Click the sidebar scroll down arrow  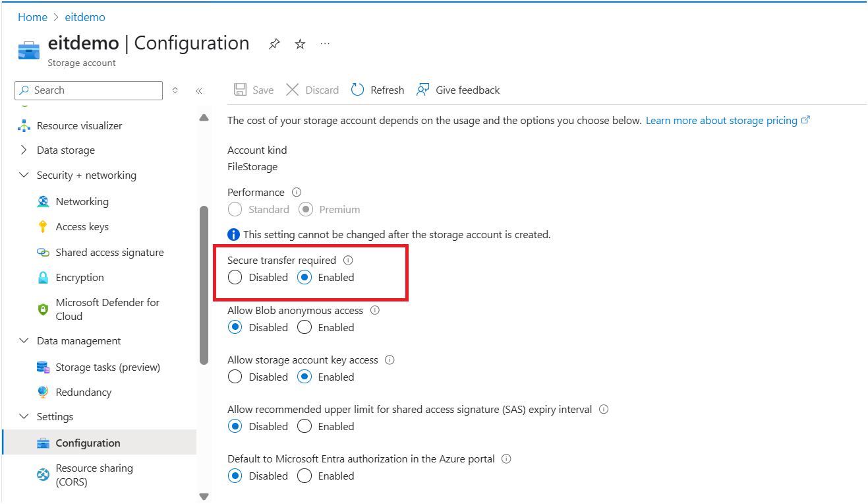coord(204,497)
